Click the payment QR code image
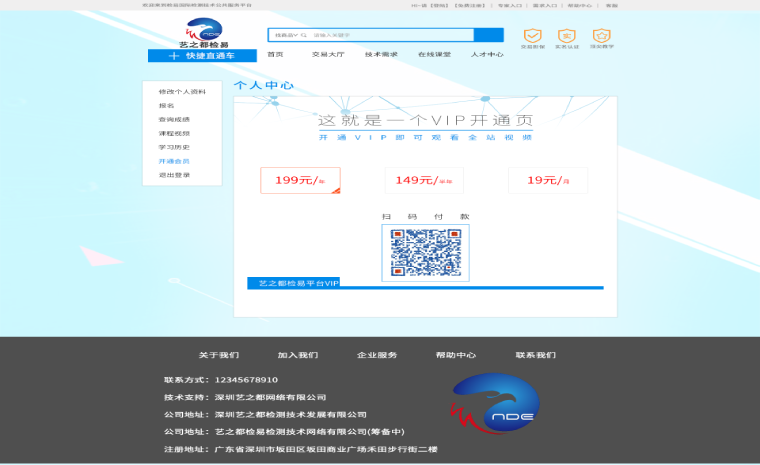This screenshot has height=465, width=760. (426, 253)
